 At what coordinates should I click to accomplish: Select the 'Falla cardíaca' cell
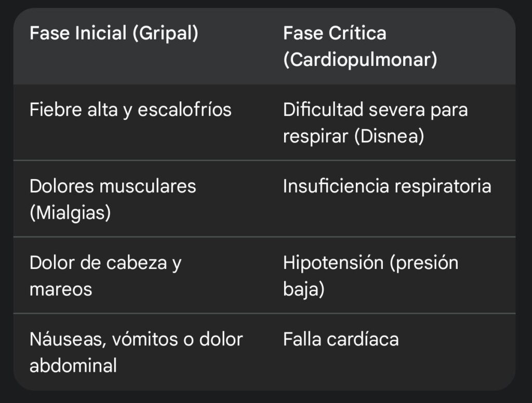coord(341,340)
